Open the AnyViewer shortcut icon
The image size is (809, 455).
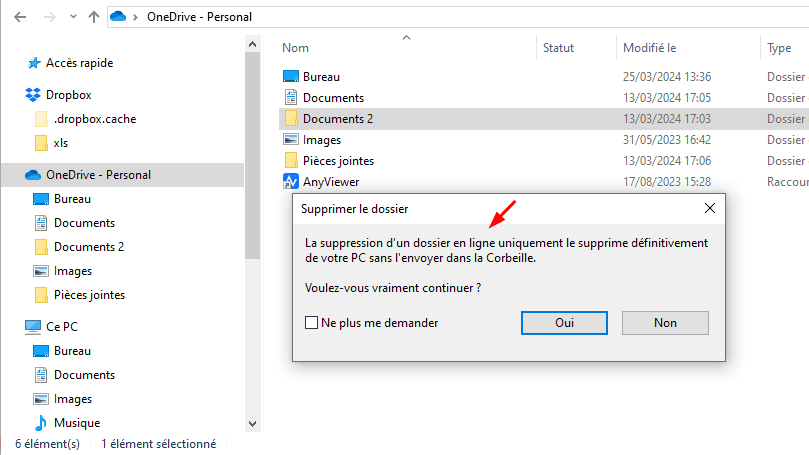291,182
